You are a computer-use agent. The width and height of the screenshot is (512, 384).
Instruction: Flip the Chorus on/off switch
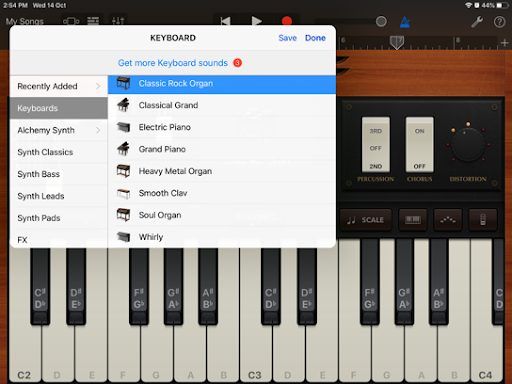point(419,144)
